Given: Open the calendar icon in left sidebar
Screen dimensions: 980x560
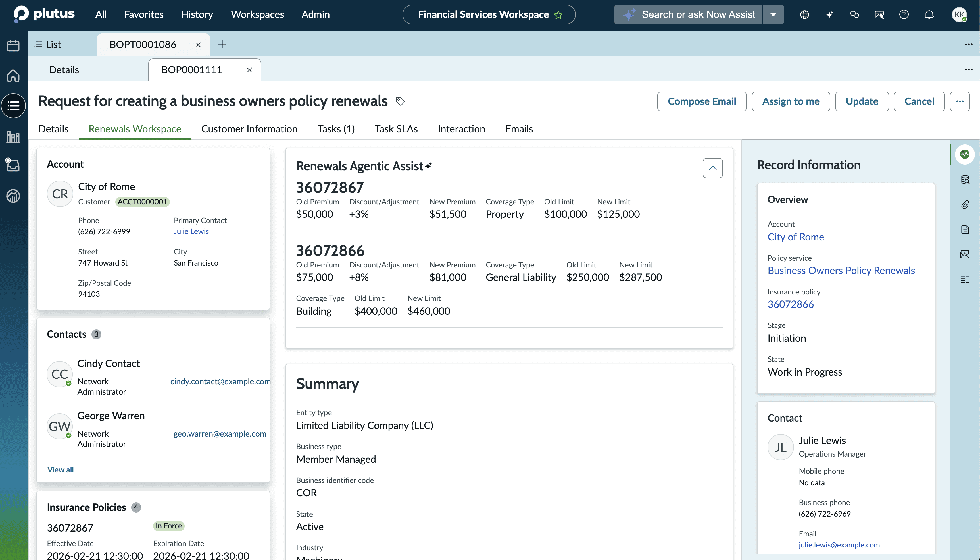Looking at the screenshot, I should [13, 45].
